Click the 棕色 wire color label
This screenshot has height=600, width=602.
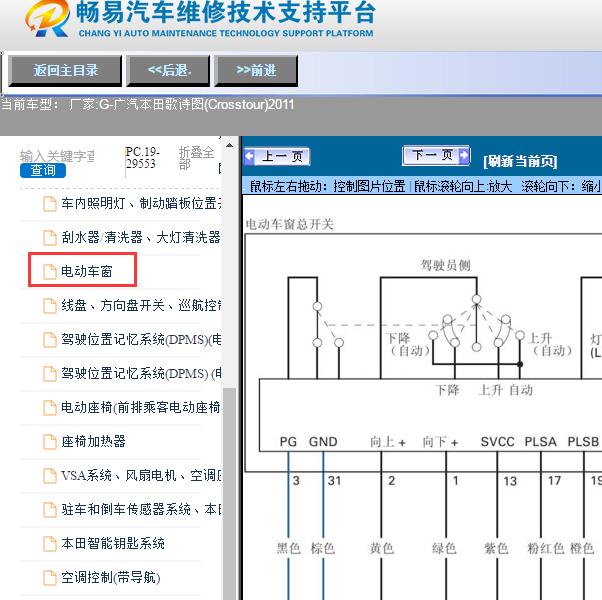pyautogui.click(x=323, y=548)
